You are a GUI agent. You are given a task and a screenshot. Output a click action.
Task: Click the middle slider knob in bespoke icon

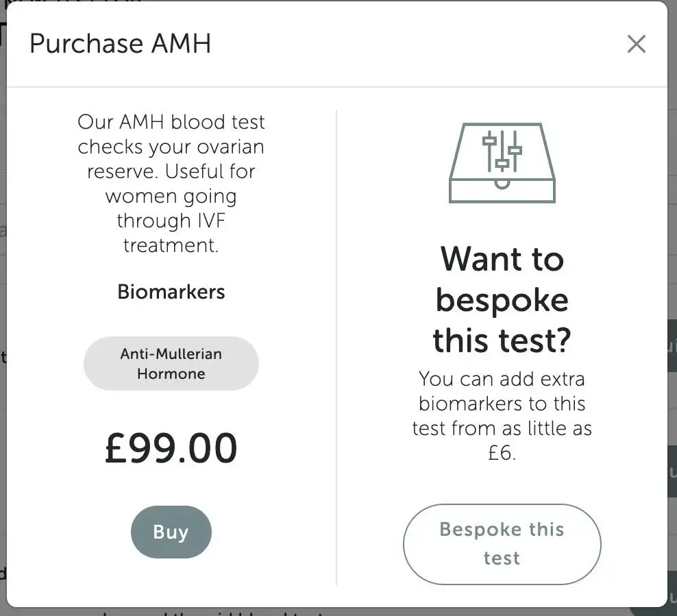pos(502,164)
